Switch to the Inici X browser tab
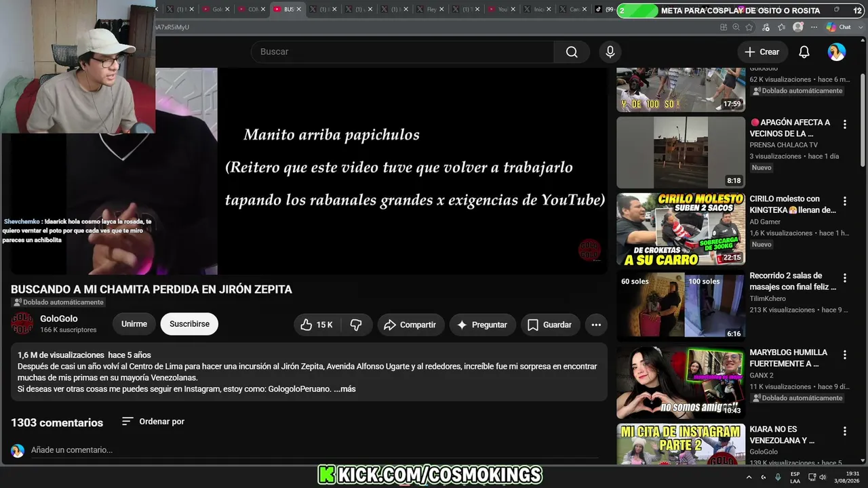This screenshot has height=488, width=868. 538,9
